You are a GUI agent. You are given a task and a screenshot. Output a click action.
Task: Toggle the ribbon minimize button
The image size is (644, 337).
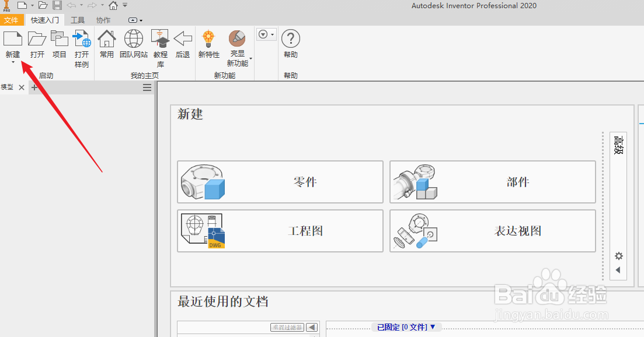pyautogui.click(x=133, y=20)
